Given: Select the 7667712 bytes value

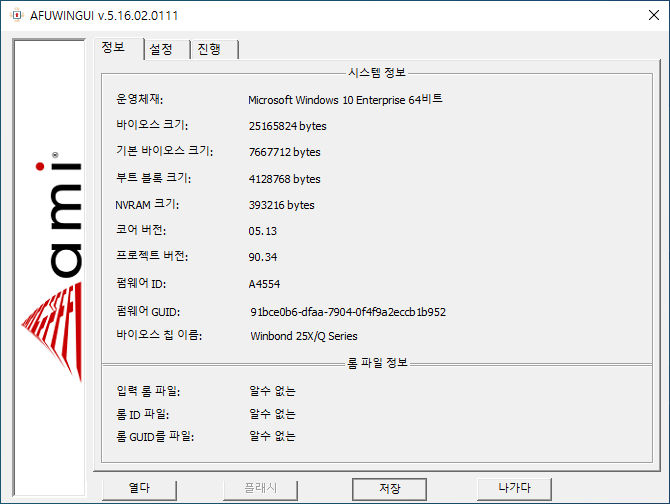Looking at the screenshot, I should [x=285, y=152].
